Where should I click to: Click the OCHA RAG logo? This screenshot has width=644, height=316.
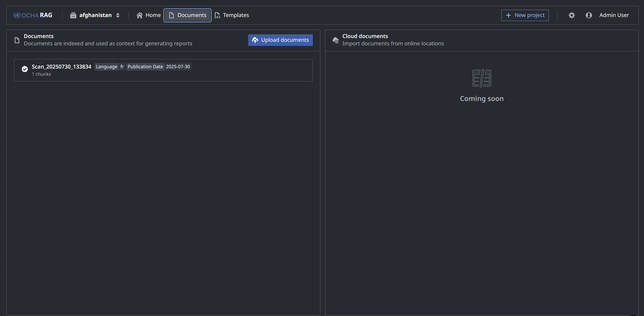[33, 15]
